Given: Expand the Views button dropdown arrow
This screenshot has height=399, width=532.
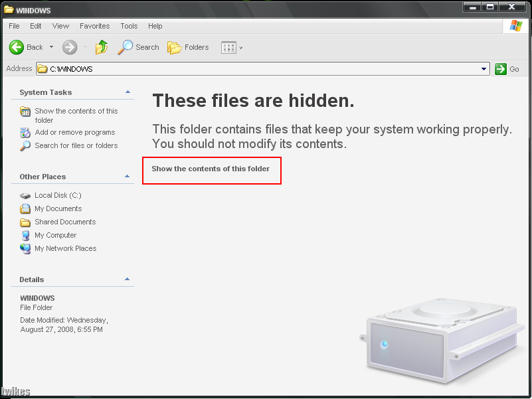Looking at the screenshot, I should (x=241, y=48).
